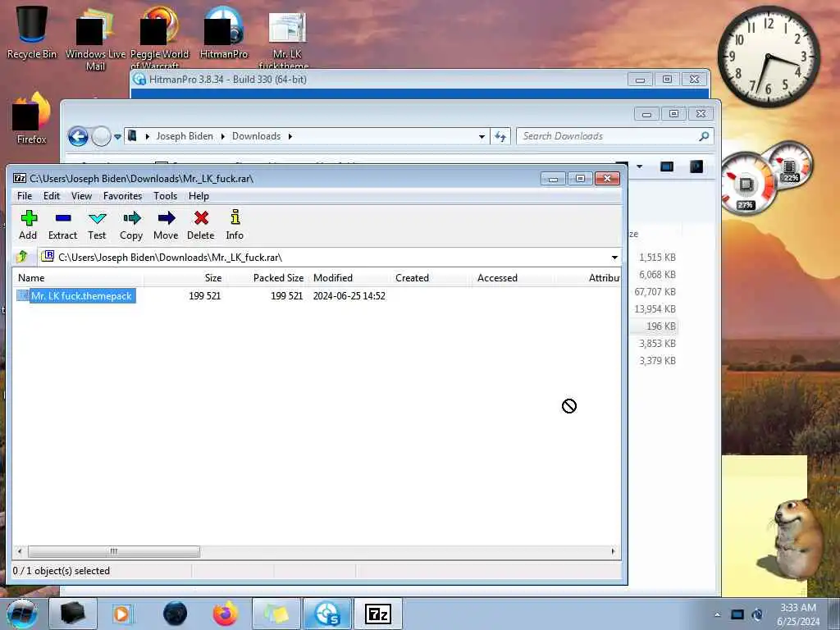This screenshot has width=840, height=630.
Task: Open Windows Live Mail desktop icon
Action: coord(95,39)
